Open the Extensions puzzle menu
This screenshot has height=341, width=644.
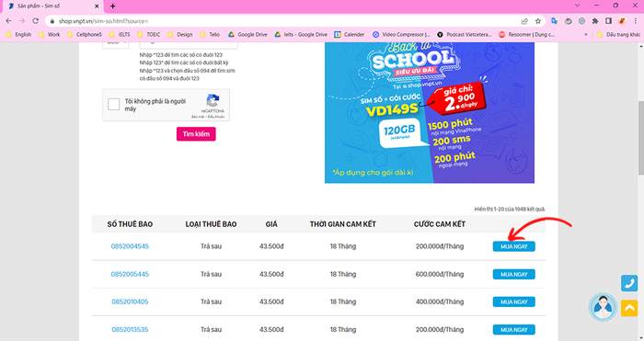click(595, 21)
